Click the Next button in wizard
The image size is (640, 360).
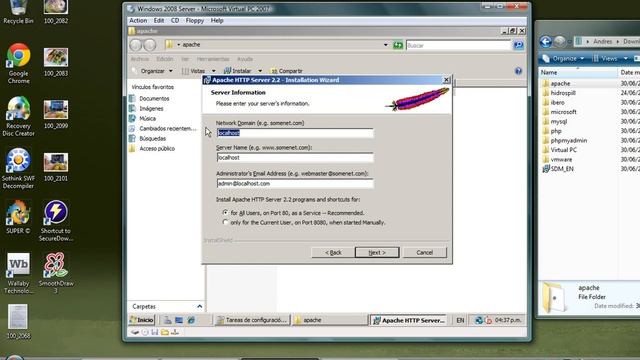[377, 253]
